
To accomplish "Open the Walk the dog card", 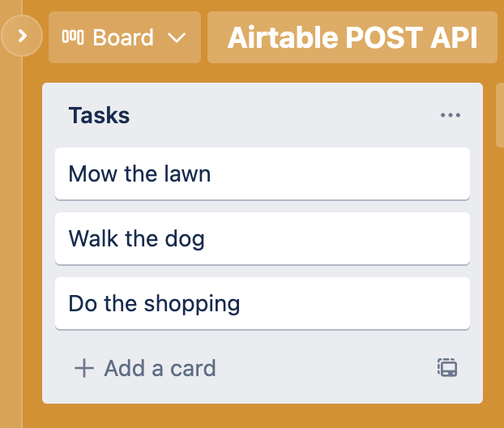I will pyautogui.click(x=263, y=238).
